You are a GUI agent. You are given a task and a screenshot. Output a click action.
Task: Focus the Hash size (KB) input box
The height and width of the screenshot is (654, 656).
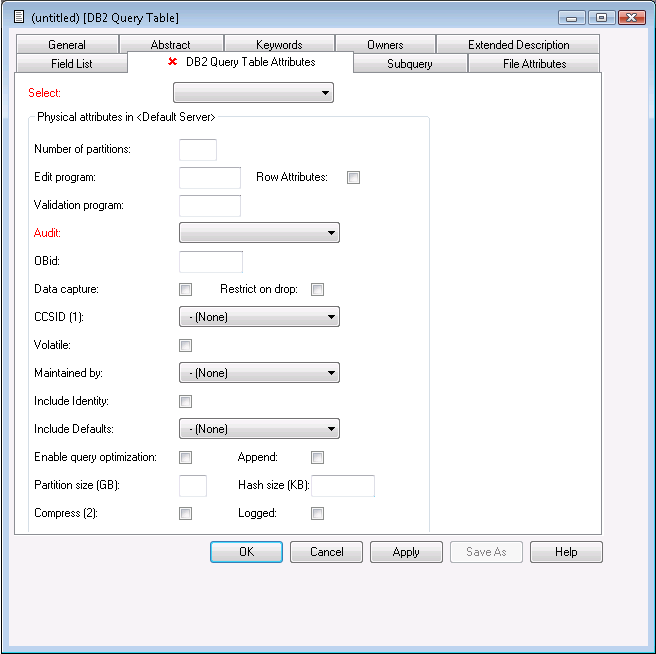click(343, 486)
